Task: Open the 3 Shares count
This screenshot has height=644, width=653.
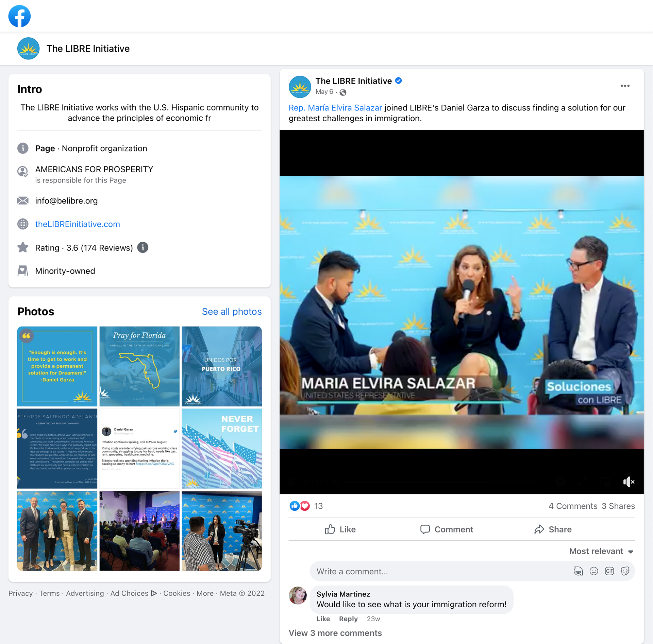Action: (x=618, y=506)
